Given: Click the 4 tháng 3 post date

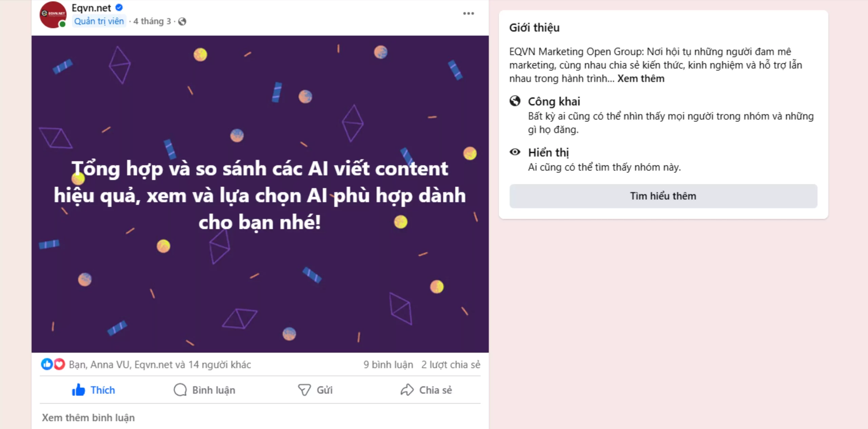Looking at the screenshot, I should (x=152, y=21).
